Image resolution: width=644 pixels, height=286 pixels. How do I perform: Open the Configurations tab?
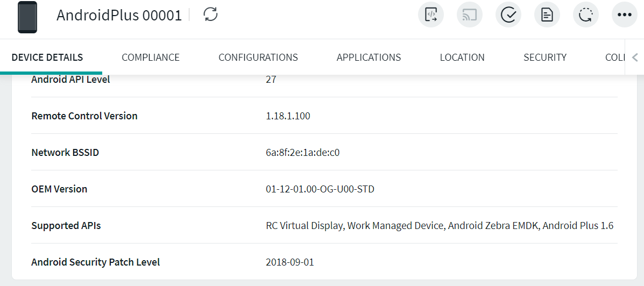(258, 58)
